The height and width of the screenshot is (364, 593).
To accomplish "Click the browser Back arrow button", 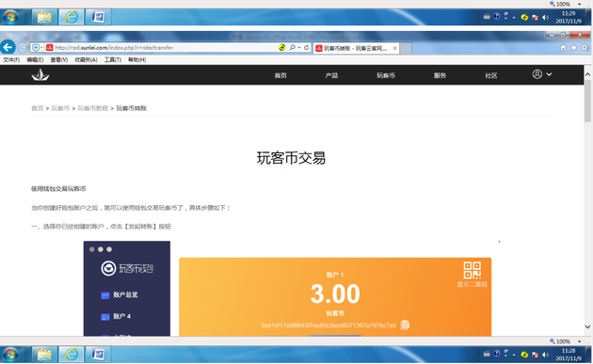I will [x=8, y=47].
